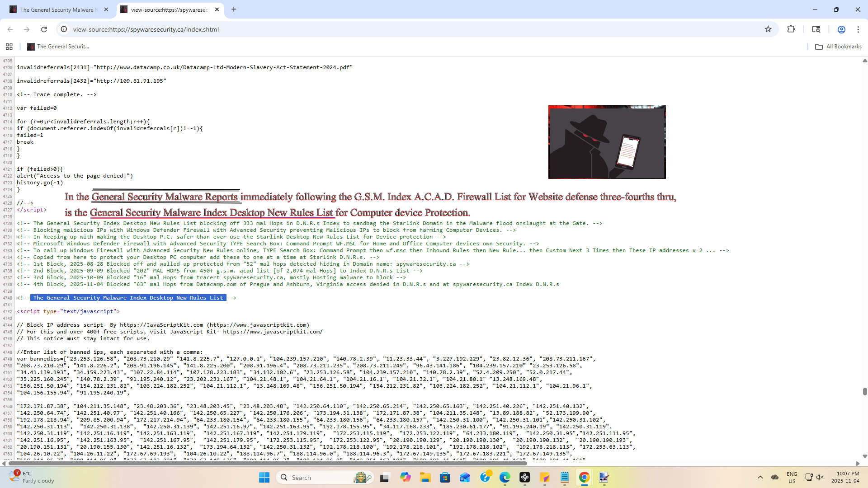Screen dimensions: 868x488
Task: Close the view-source tab
Action: [217, 9]
